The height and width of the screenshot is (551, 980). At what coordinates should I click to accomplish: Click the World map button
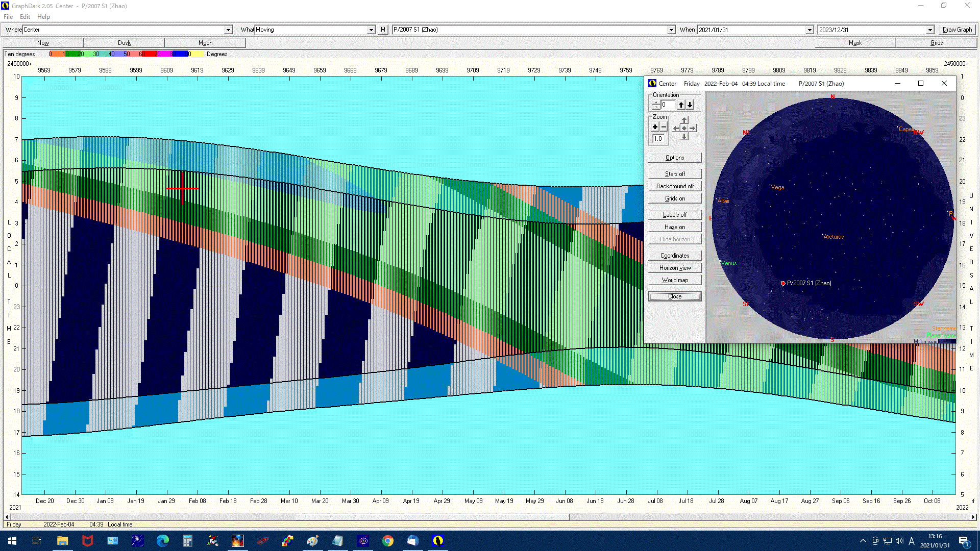click(x=675, y=280)
